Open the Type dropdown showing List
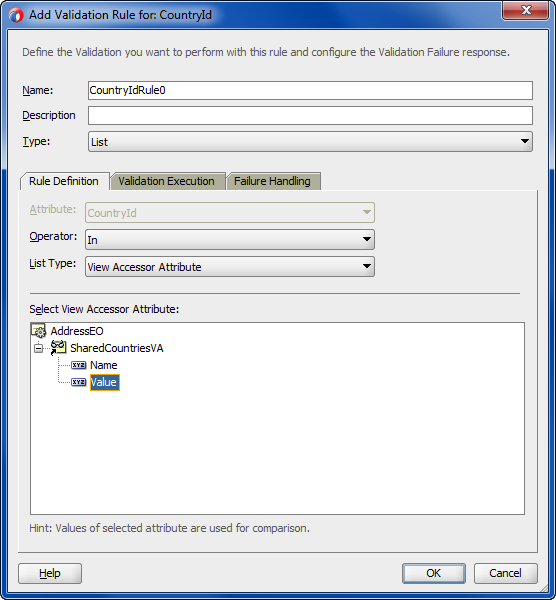The height and width of the screenshot is (600, 556). click(310, 142)
